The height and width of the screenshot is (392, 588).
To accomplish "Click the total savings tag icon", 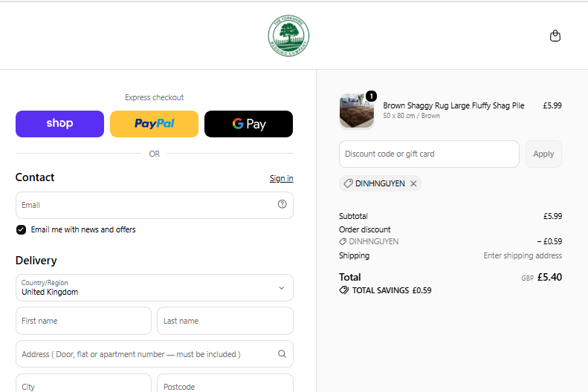I will 344,290.
